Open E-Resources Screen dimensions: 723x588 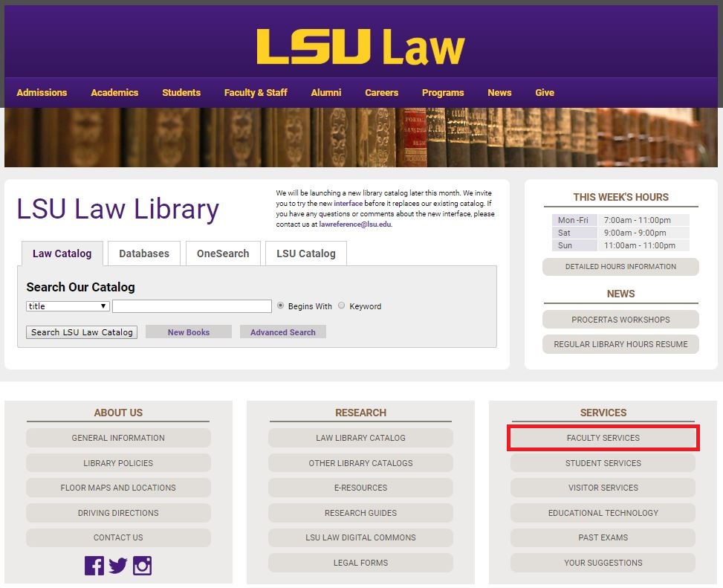tap(360, 488)
